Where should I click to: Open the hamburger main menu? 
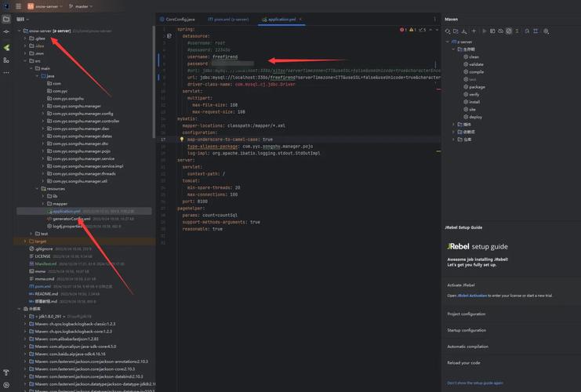pyautogui.click(x=18, y=5)
